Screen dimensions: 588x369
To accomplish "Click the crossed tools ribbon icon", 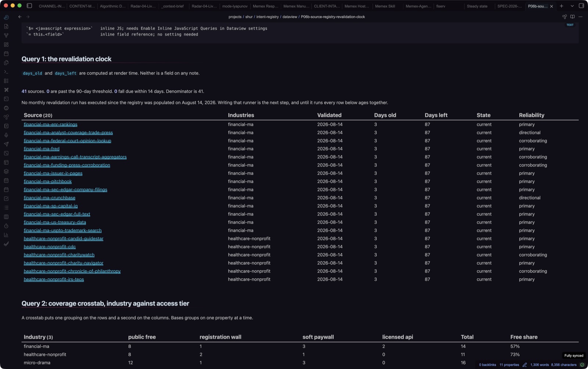I will click(x=6, y=90).
